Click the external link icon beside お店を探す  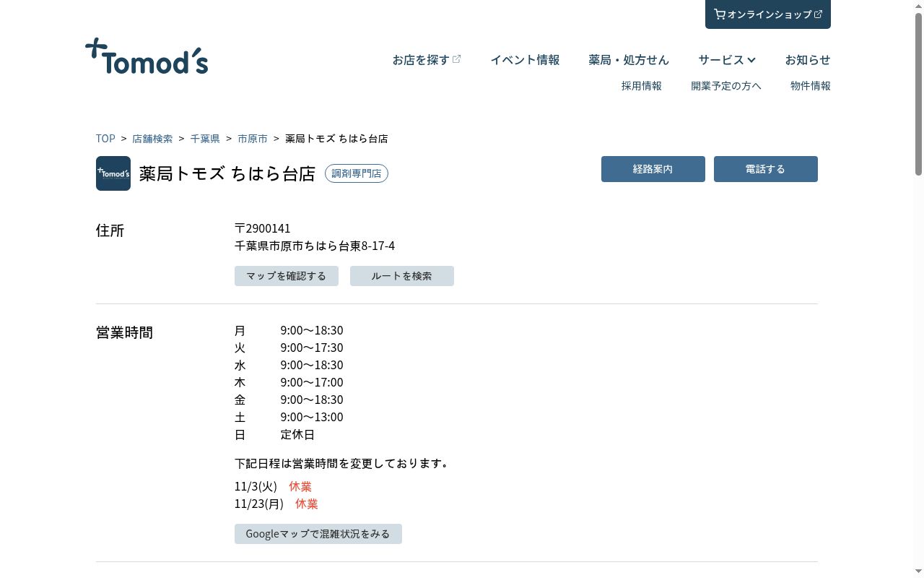point(457,59)
